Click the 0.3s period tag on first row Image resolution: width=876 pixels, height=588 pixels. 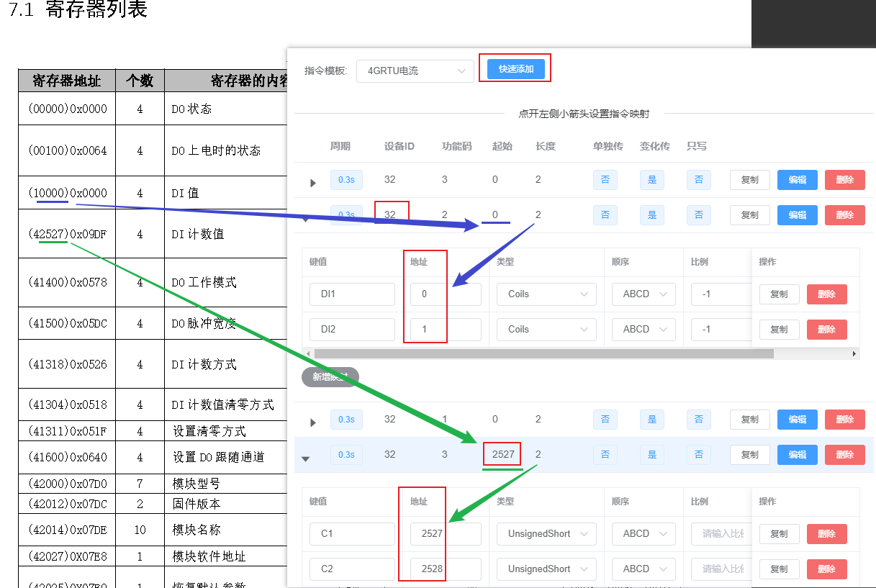[x=346, y=180]
